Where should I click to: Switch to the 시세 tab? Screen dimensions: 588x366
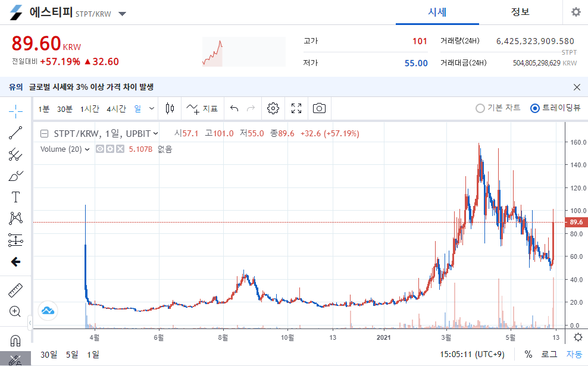pos(437,12)
